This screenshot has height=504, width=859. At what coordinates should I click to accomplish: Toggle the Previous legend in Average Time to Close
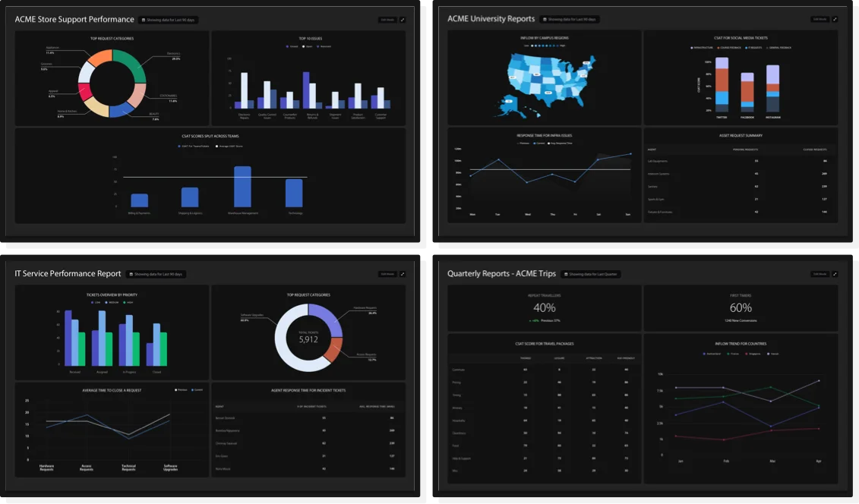click(181, 390)
